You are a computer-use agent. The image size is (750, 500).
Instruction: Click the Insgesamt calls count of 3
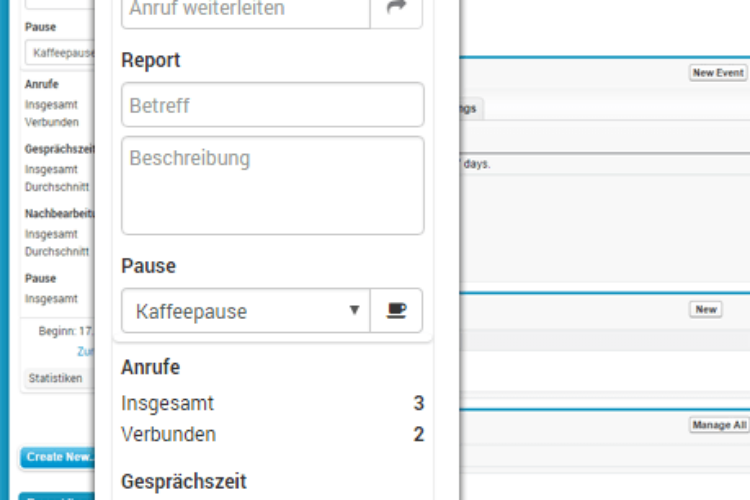pos(419,403)
